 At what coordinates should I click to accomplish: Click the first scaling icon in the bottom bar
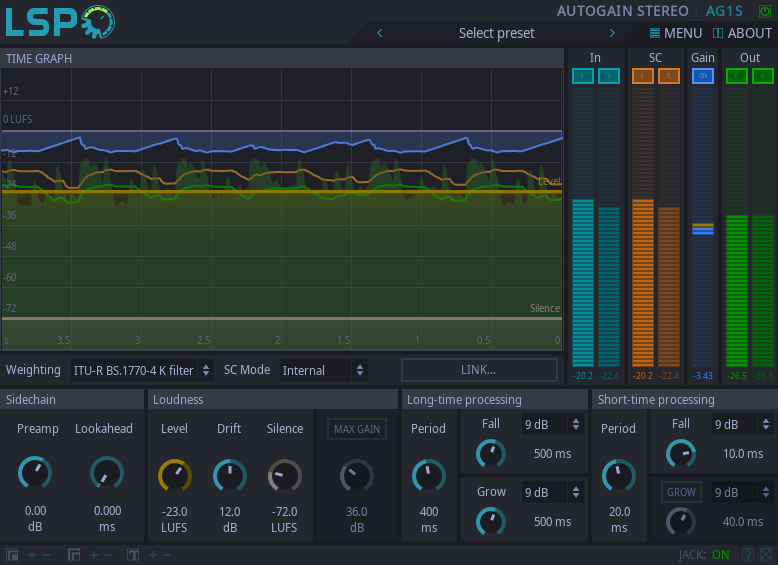coord(12,555)
